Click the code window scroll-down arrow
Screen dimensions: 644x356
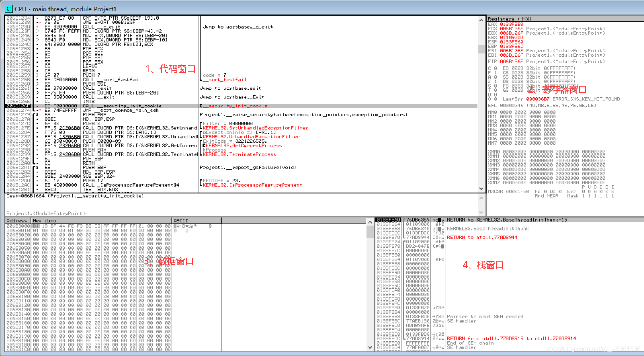point(481,188)
